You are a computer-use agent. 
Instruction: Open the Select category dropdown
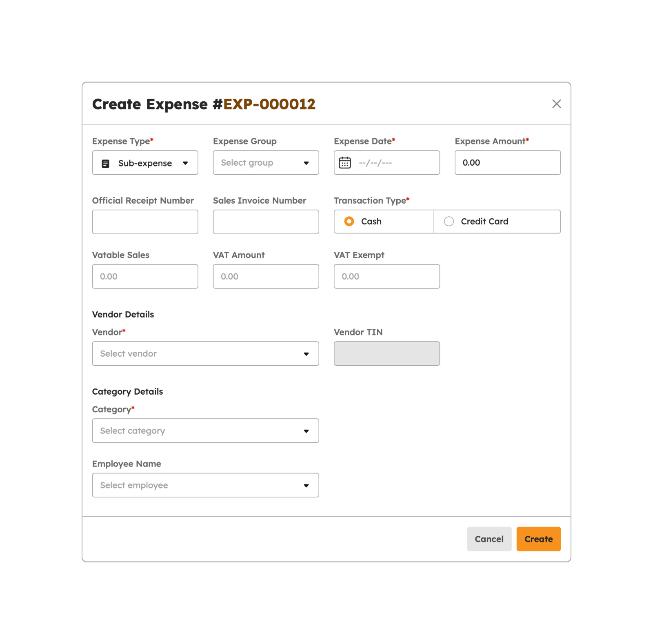point(205,431)
